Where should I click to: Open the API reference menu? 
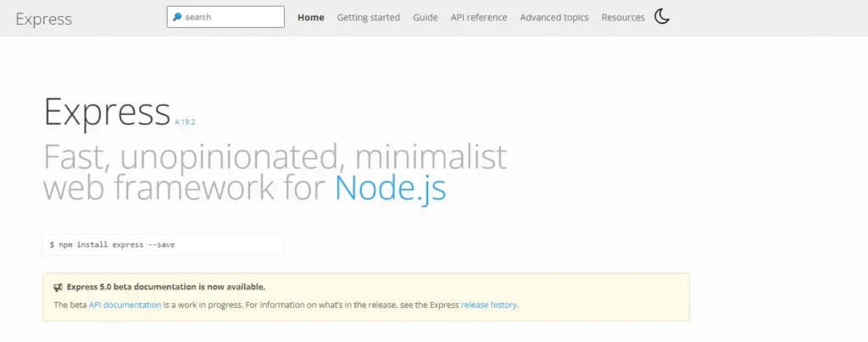[x=479, y=17]
